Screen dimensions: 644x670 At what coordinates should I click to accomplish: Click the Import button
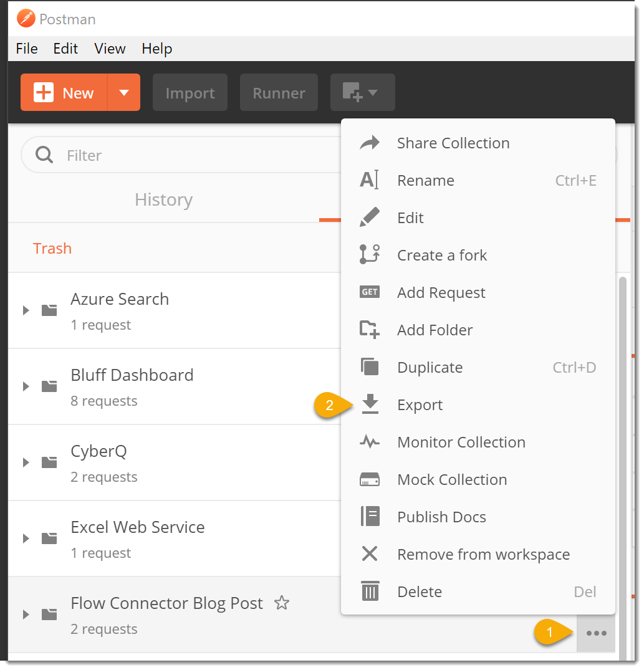[190, 92]
